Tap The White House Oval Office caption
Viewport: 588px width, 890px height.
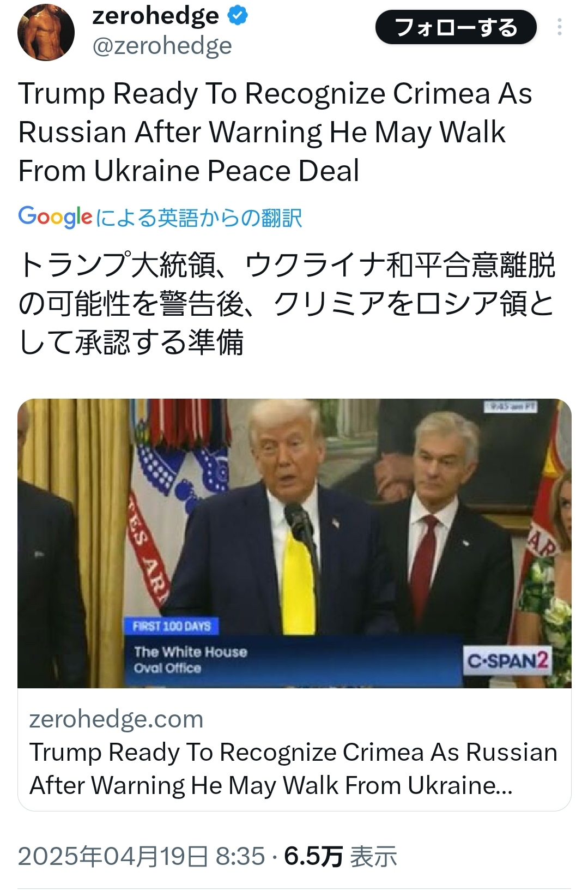190,660
